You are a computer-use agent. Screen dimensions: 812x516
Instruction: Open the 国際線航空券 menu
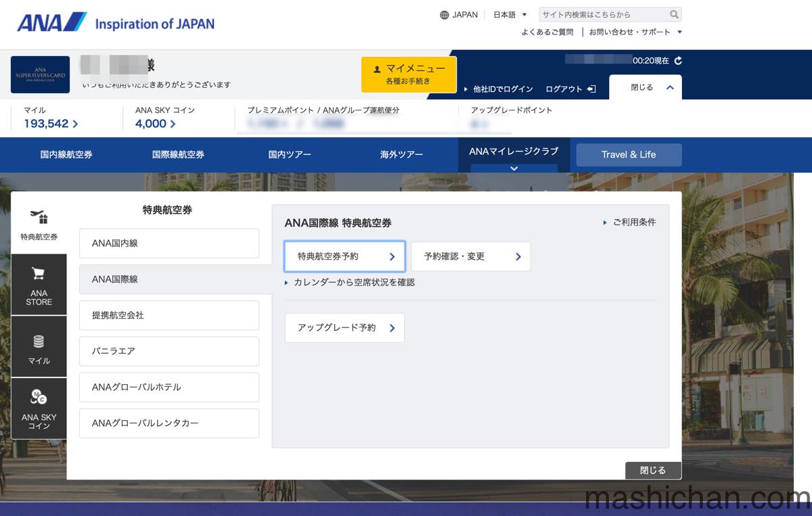178,155
